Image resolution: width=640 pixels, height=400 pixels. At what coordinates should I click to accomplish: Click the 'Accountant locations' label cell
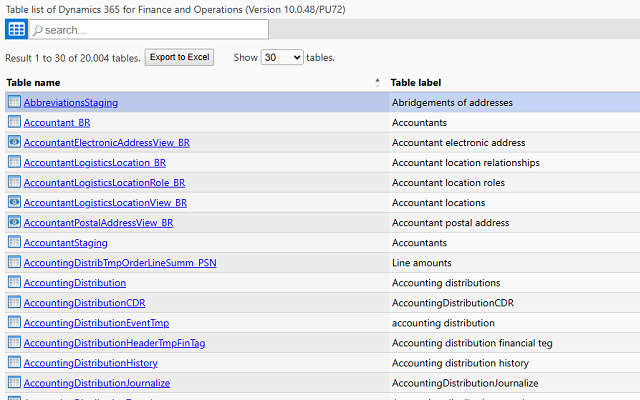tap(438, 203)
